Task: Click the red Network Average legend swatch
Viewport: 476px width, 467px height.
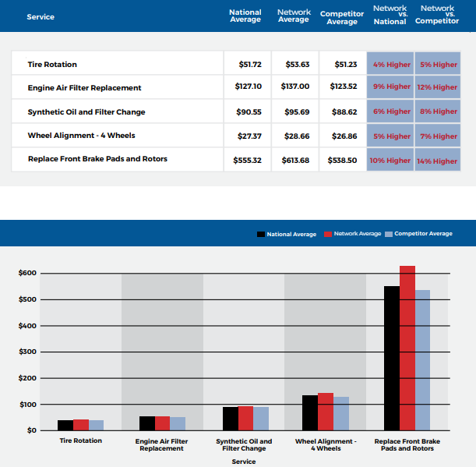Action: click(328, 234)
